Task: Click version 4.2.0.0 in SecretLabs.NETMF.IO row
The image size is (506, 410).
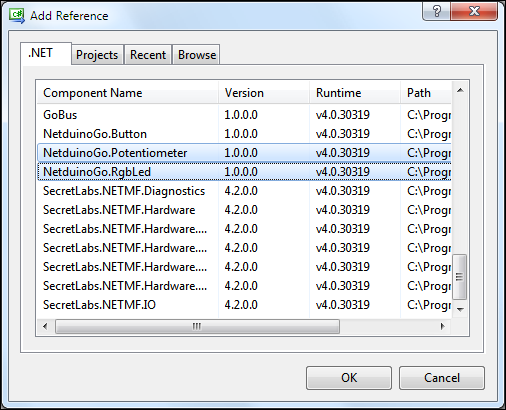Action: [x=241, y=305]
